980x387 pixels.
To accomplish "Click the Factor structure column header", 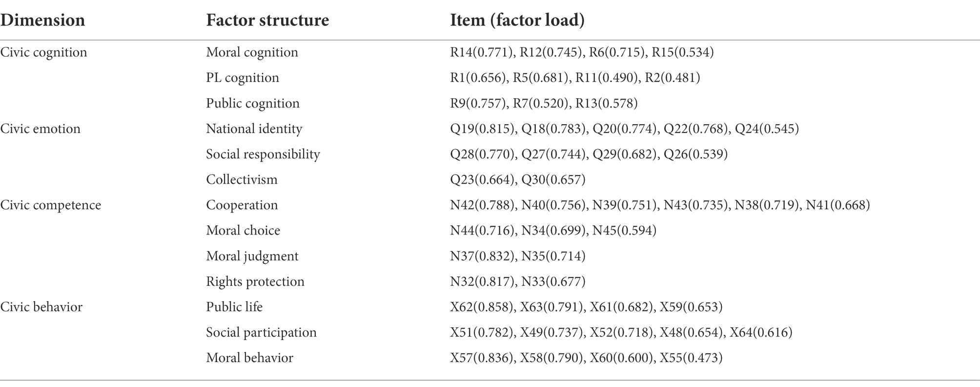I will [267, 21].
